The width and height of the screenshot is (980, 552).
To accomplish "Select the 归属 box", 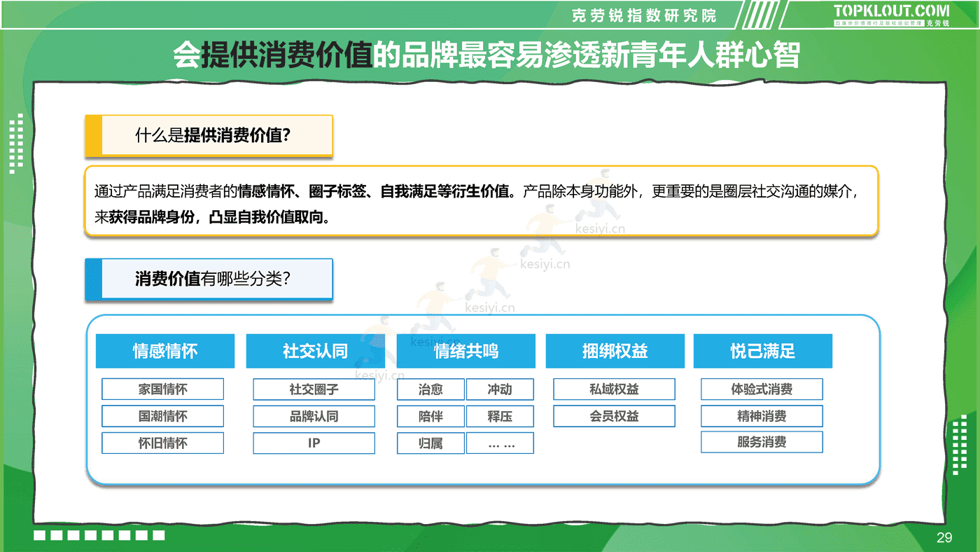I will [430, 443].
